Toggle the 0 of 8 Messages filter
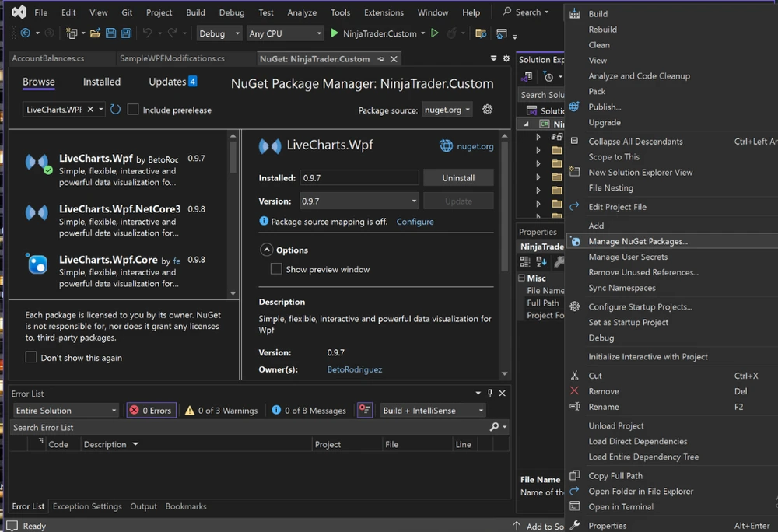The width and height of the screenshot is (778, 532). click(309, 410)
